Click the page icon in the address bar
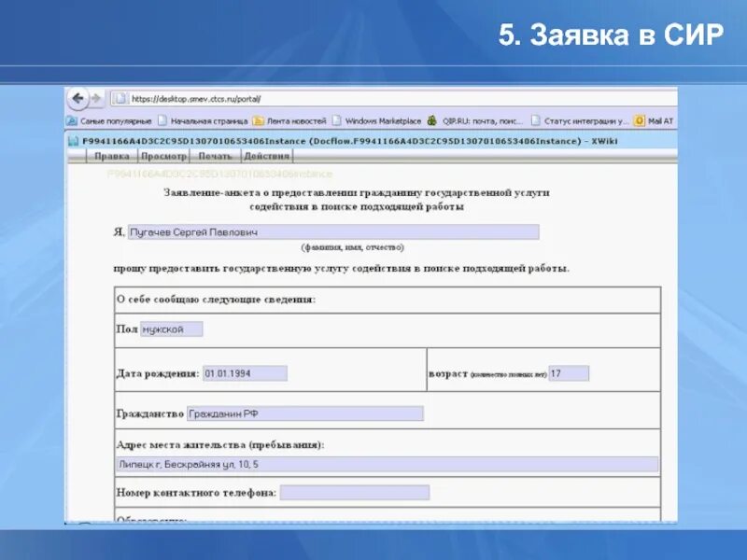747x560 pixels. (120, 99)
